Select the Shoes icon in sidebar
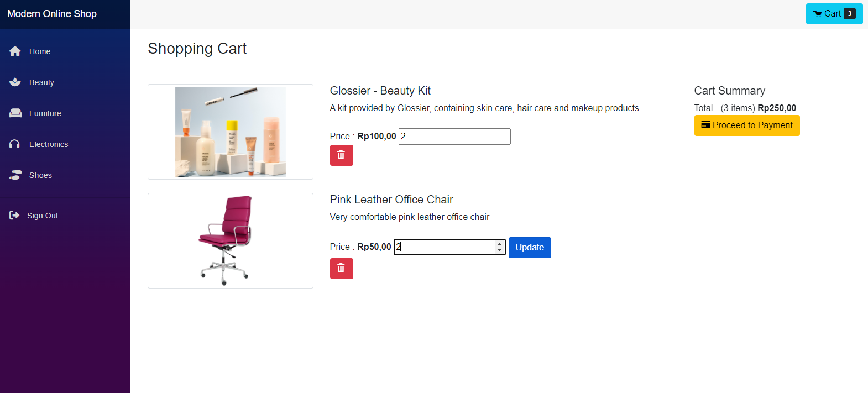868x393 pixels. tap(15, 175)
